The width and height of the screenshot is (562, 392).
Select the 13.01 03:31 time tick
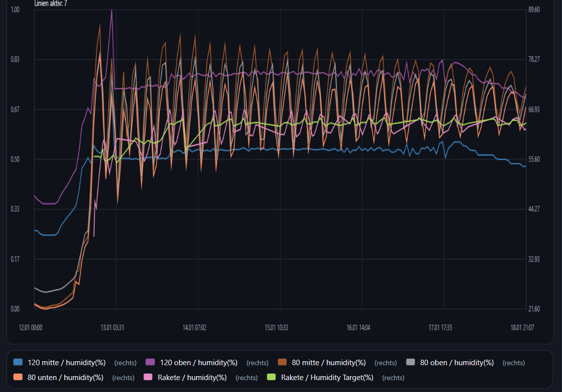[x=112, y=328]
